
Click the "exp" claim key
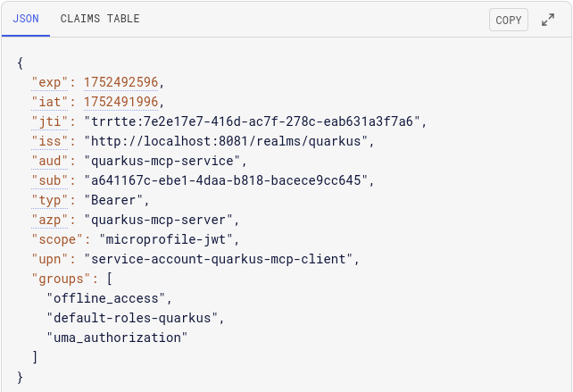pos(50,82)
